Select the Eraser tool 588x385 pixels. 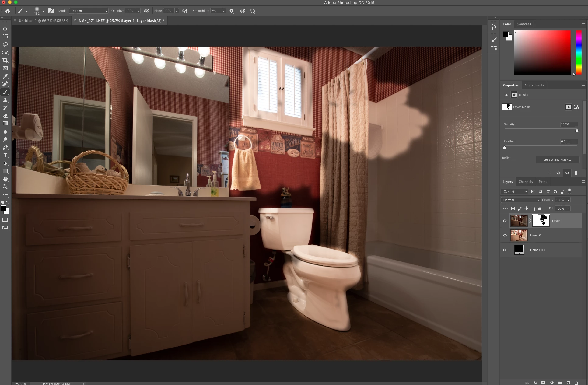click(5, 116)
